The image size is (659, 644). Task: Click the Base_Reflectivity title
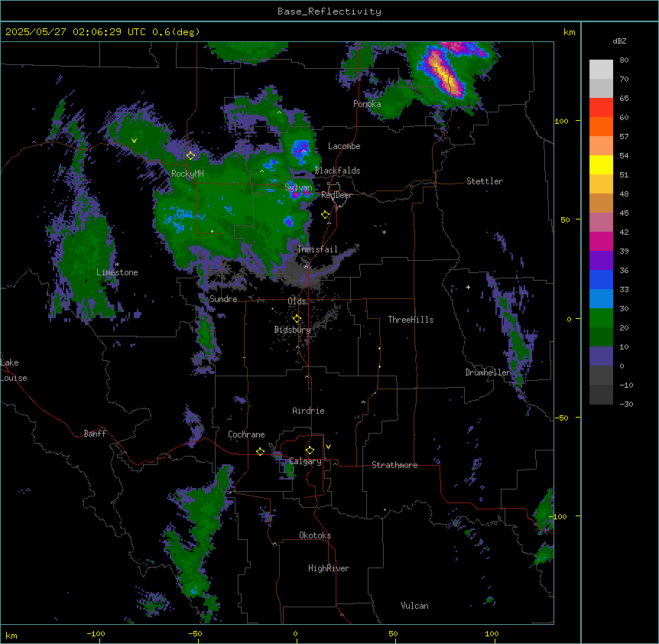pyautogui.click(x=329, y=11)
